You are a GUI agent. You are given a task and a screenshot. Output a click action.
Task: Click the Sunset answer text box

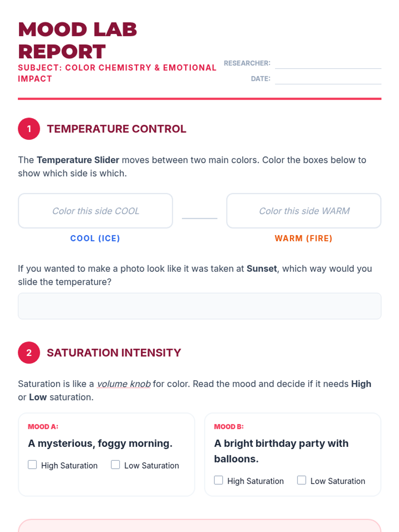point(199,306)
